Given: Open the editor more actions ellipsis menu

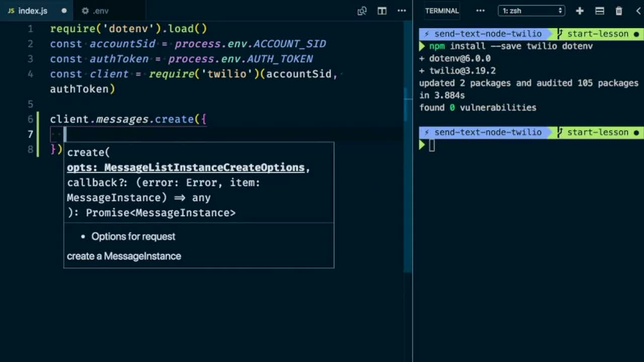Looking at the screenshot, I should coord(401,11).
